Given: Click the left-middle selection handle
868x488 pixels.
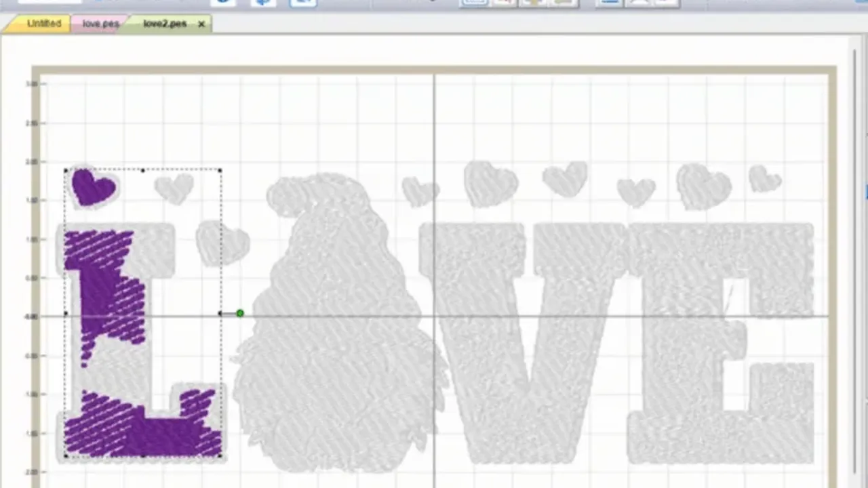Looking at the screenshot, I should pos(66,313).
